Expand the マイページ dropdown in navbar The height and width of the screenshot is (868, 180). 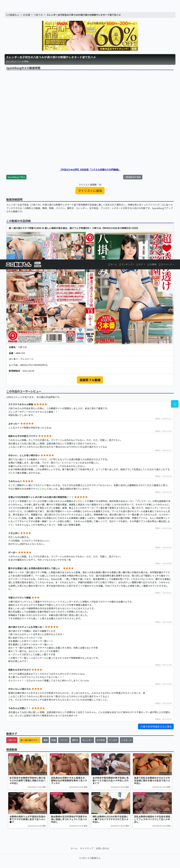[166, 265]
